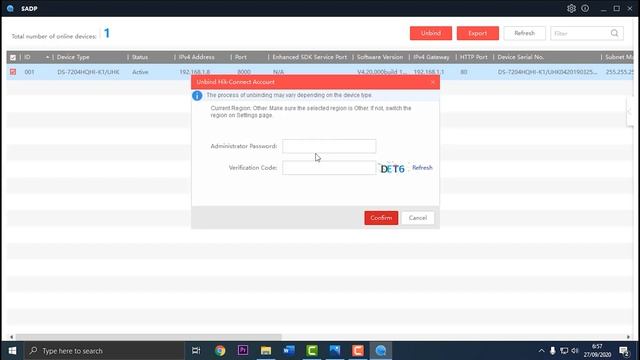Click the search magnifier in Filter box
The width and height of the screenshot is (640, 360).
point(614,33)
